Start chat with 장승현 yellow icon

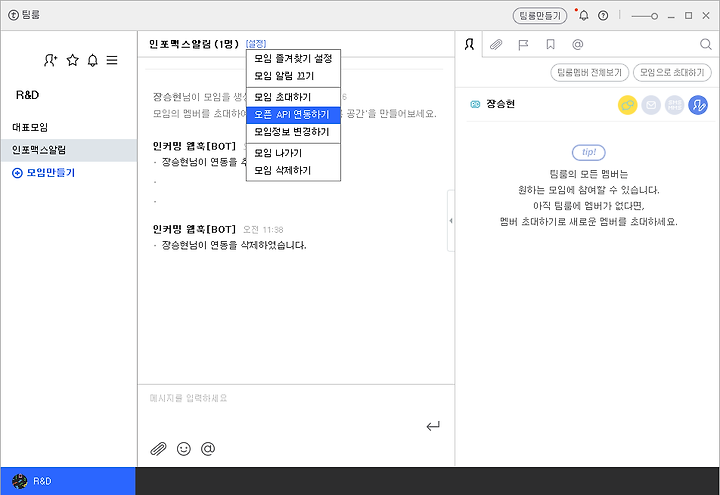[627, 105]
